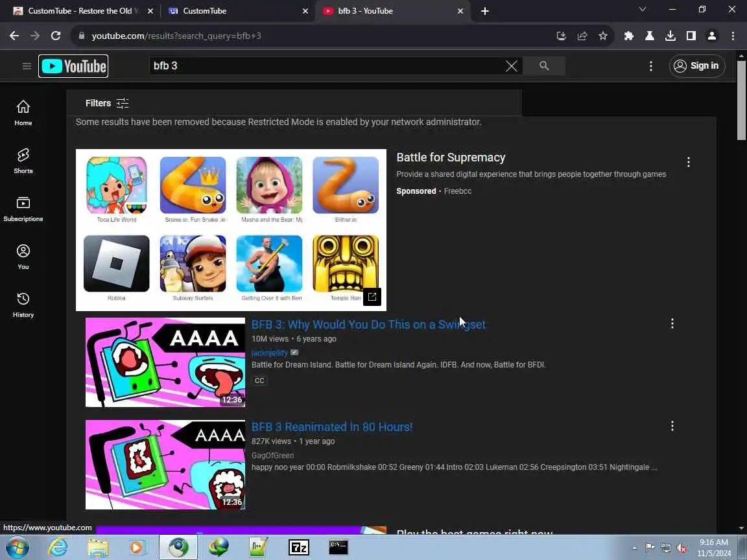Viewport: 747px width, 560px height.
Task: Open more options for BFB 3 Swingset video
Action: tap(672, 324)
